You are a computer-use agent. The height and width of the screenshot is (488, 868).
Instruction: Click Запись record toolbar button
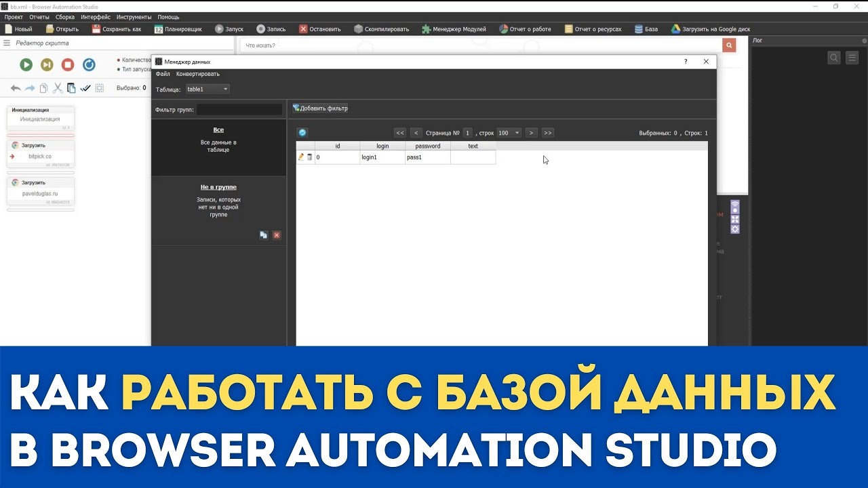tap(271, 29)
